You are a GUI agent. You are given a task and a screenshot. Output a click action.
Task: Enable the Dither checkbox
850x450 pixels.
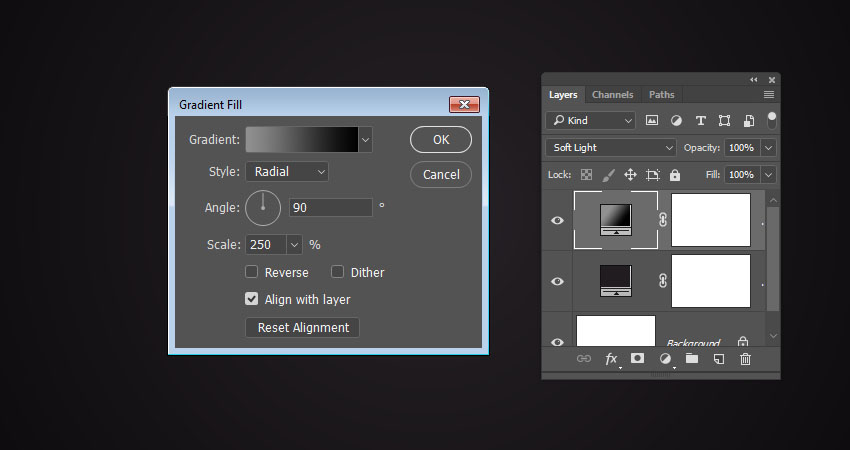tap(338, 272)
